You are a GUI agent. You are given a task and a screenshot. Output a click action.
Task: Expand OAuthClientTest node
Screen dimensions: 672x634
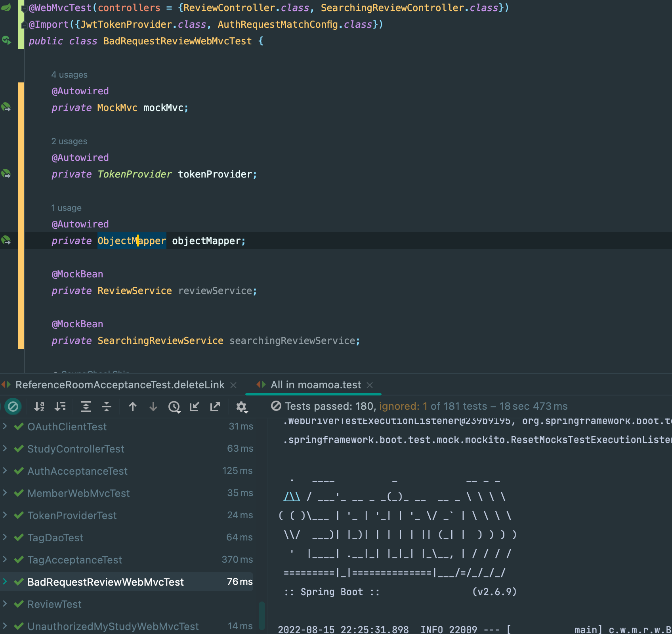coord(5,426)
